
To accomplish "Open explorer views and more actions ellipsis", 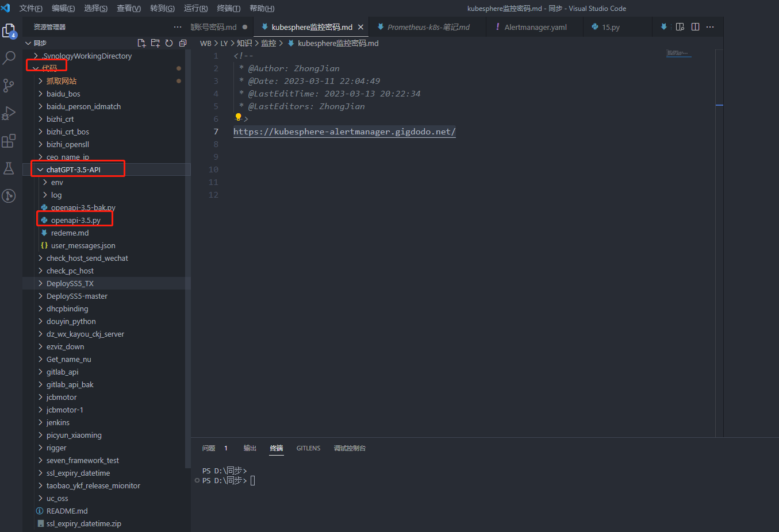I will tap(178, 27).
